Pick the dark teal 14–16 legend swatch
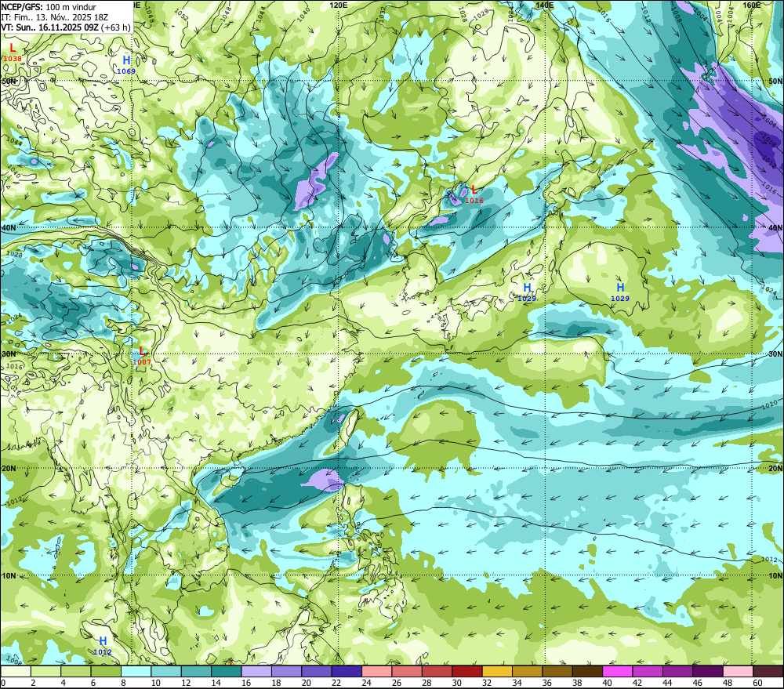Viewport: 784px width, 689px height. [226, 672]
